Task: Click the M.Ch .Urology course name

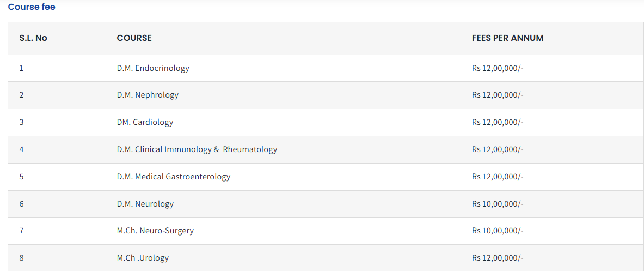Action: click(x=143, y=258)
